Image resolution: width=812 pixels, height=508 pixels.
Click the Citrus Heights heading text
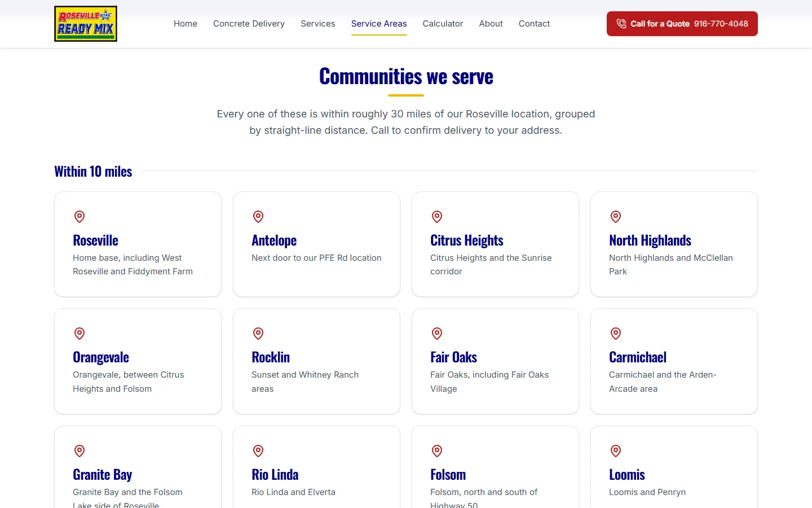(x=467, y=240)
